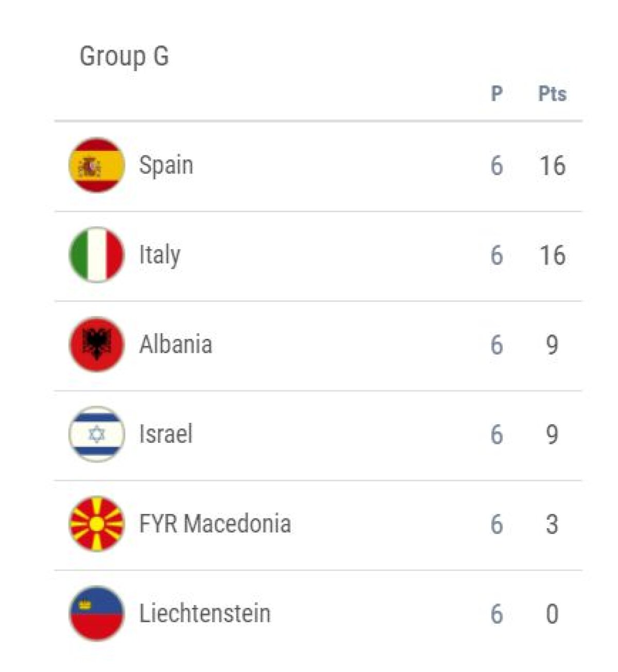Click the Israel flag icon

pos(97,434)
